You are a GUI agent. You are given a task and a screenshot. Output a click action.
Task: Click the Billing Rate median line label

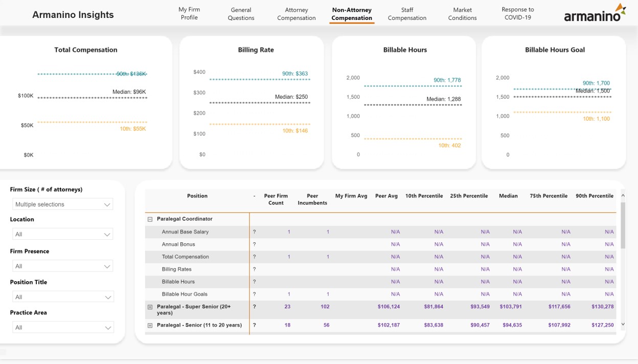291,97
